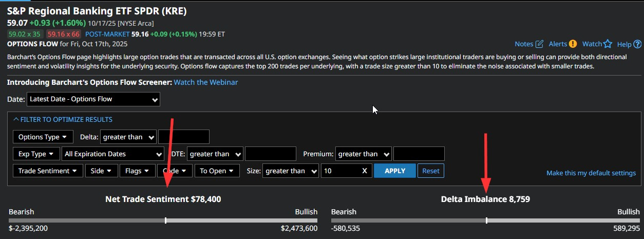Open the Notes link
Screen dimensions: 644x239
pyautogui.click(x=524, y=44)
